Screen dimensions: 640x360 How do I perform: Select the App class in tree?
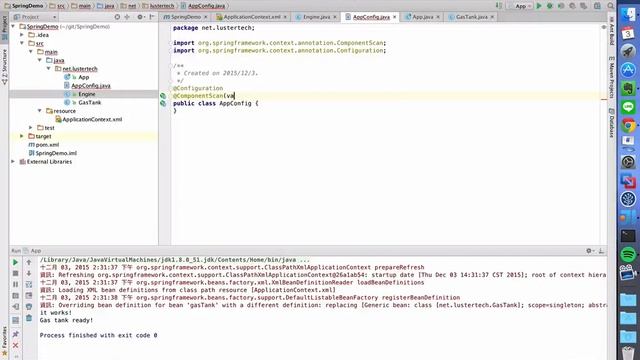(83, 77)
